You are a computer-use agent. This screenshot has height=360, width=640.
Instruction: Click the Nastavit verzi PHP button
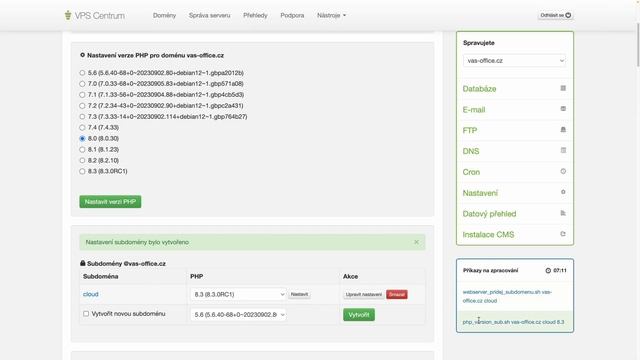pyautogui.click(x=110, y=202)
